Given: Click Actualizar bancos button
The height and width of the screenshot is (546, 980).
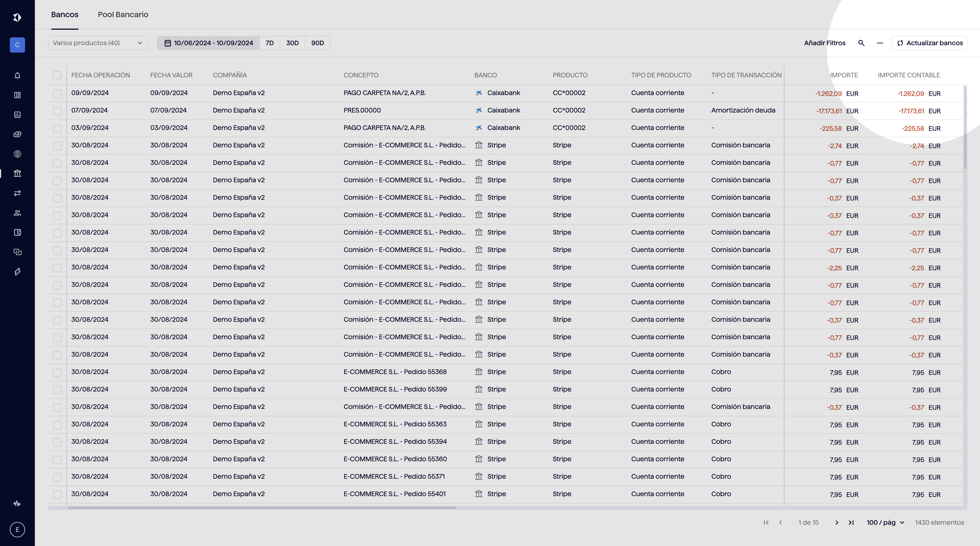Looking at the screenshot, I should click(x=929, y=43).
